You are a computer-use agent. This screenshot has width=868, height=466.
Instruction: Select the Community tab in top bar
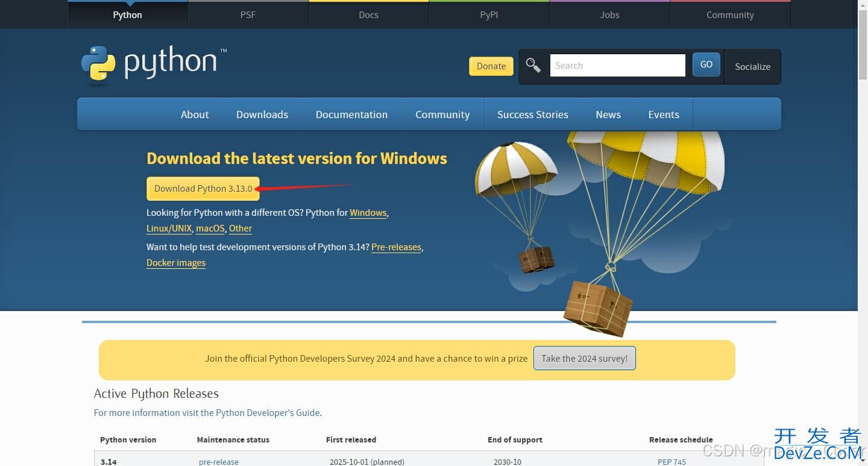(730, 15)
